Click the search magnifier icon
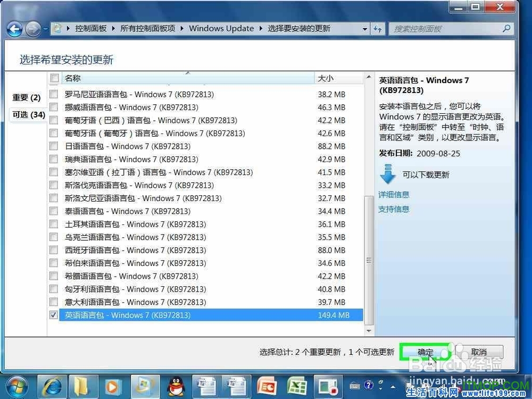 click(x=506, y=29)
